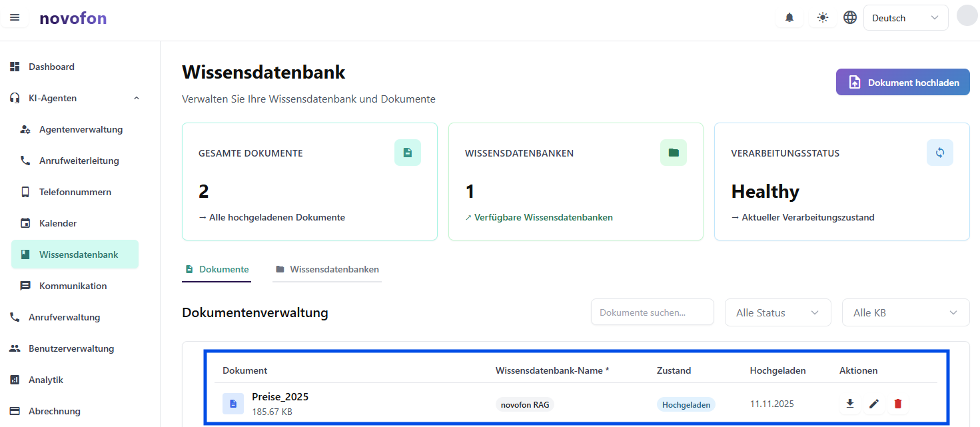The image size is (980, 427).
Task: Switch to the Wissensdatenbanken tab
Action: [x=327, y=270]
